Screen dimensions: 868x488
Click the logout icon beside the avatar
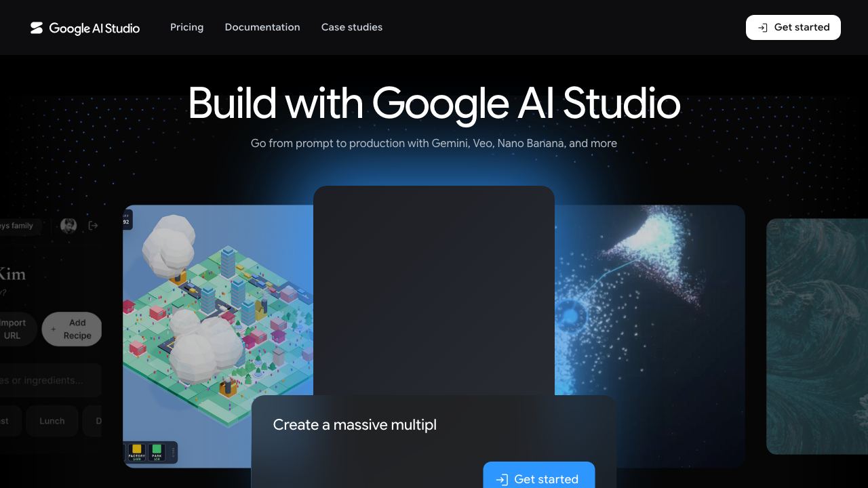(x=94, y=226)
